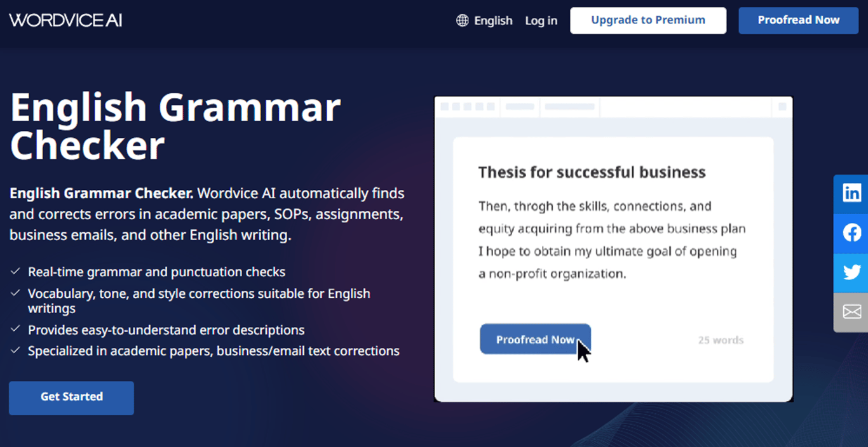Click the misspelled word 'throgh' in demo
The width and height of the screenshot is (868, 447).
pyautogui.click(x=532, y=206)
